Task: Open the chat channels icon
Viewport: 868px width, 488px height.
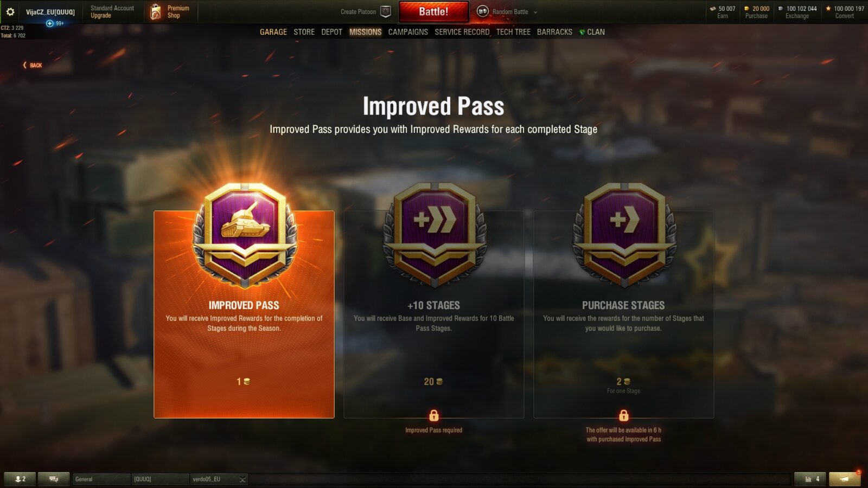Action: tap(54, 479)
